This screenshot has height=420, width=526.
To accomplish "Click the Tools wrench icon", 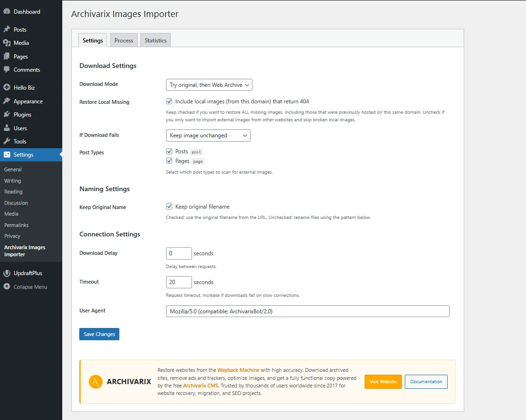I will tap(7, 142).
